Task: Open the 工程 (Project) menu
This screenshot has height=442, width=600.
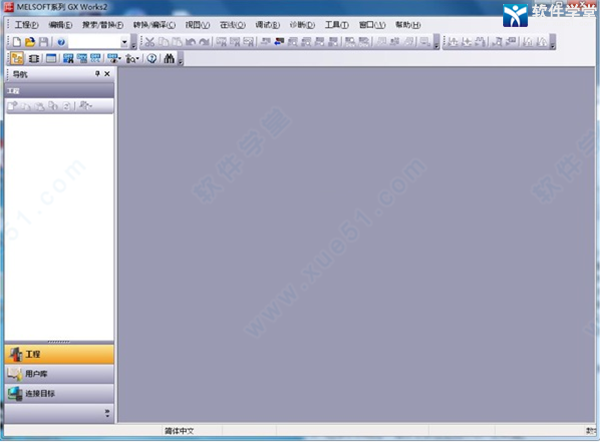Action: [26, 24]
